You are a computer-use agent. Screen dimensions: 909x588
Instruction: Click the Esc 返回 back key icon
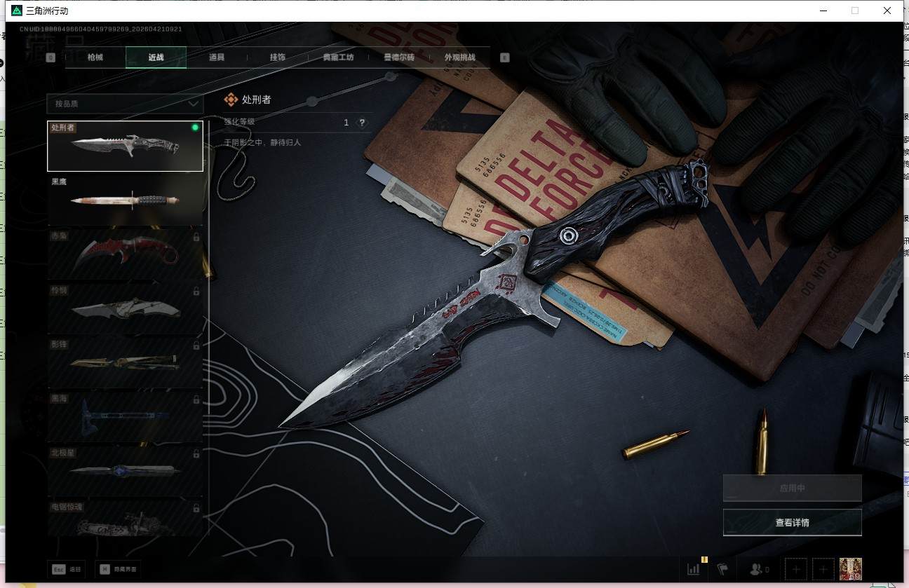pyautogui.click(x=58, y=569)
